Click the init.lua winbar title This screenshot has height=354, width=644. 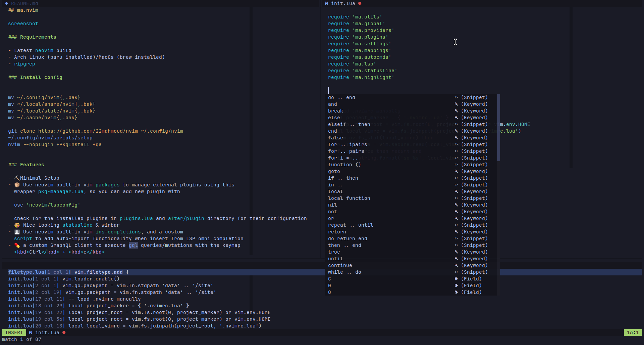[343, 3]
